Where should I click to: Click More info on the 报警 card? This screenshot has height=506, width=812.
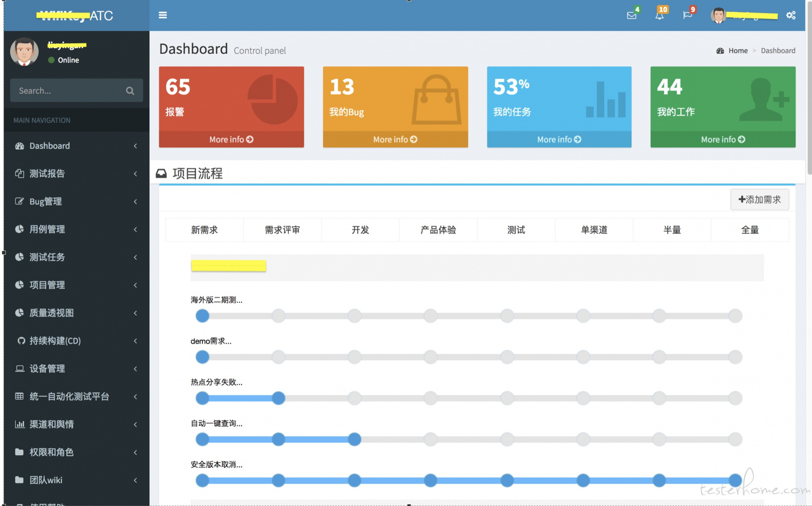[231, 139]
